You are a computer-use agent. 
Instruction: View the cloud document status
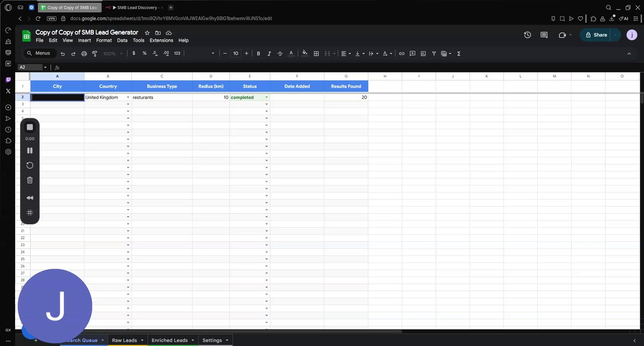click(169, 33)
